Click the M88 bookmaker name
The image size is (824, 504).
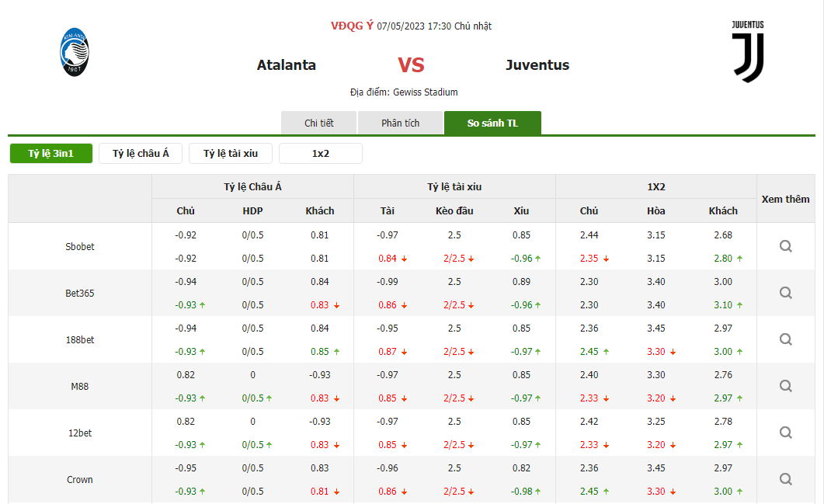click(x=80, y=386)
